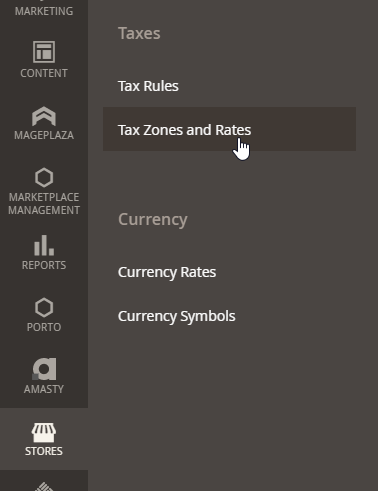The image size is (378, 491).
Task: Click the CONTENT text label
Action: [x=44, y=73]
